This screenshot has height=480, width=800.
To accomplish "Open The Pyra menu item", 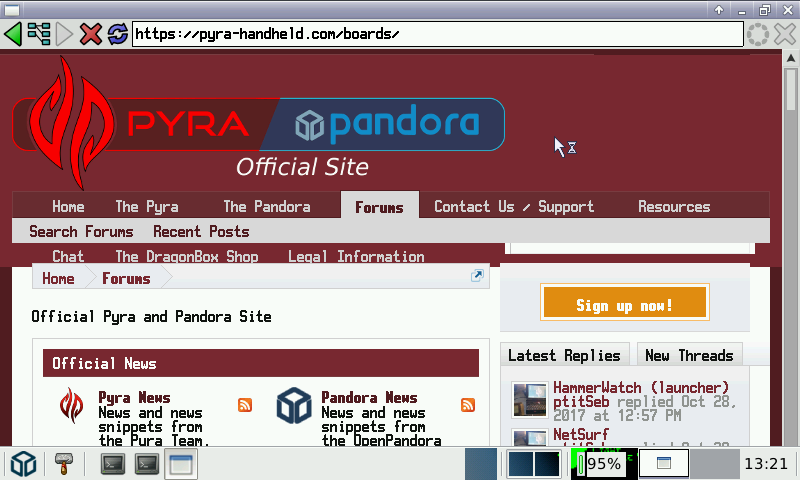I will tap(147, 207).
